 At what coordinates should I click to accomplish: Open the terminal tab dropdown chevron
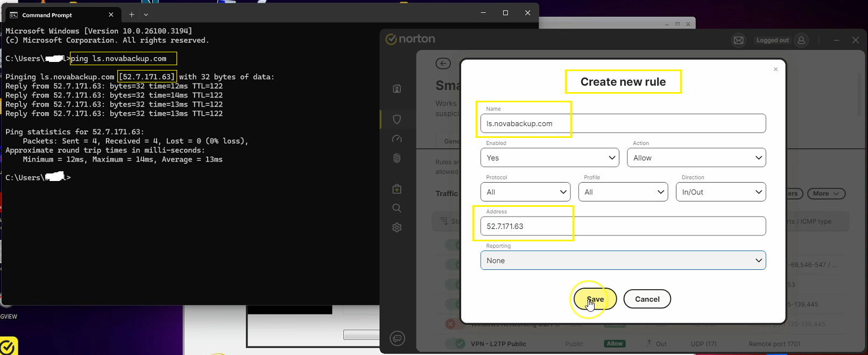click(x=146, y=15)
